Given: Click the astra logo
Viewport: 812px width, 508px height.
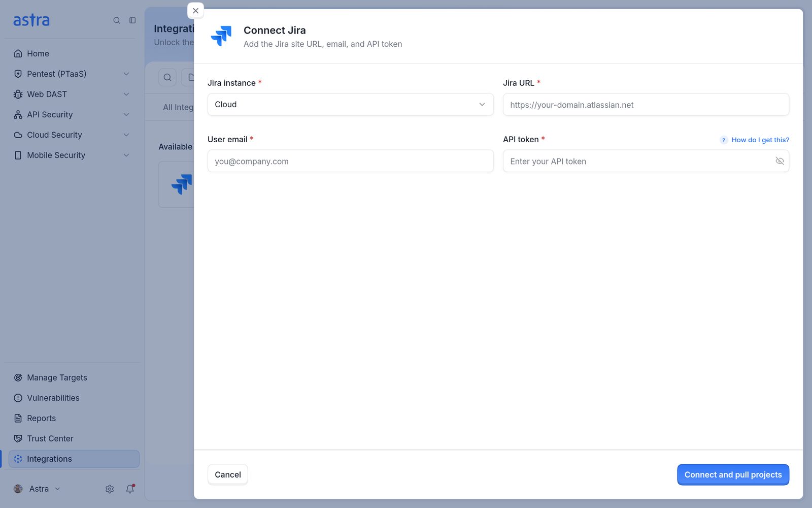Looking at the screenshot, I should click(x=31, y=20).
